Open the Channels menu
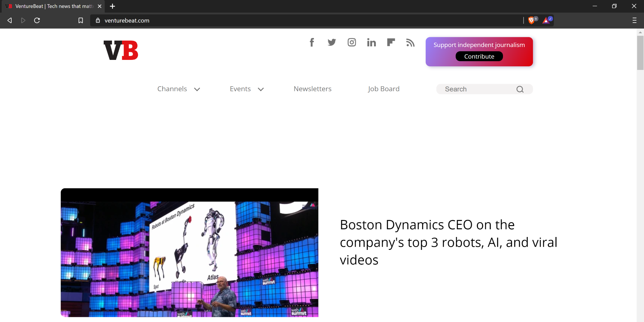The height and width of the screenshot is (322, 644). click(172, 89)
